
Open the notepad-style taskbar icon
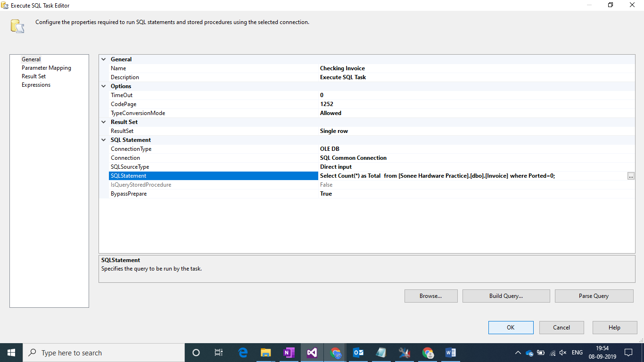pyautogui.click(x=381, y=353)
